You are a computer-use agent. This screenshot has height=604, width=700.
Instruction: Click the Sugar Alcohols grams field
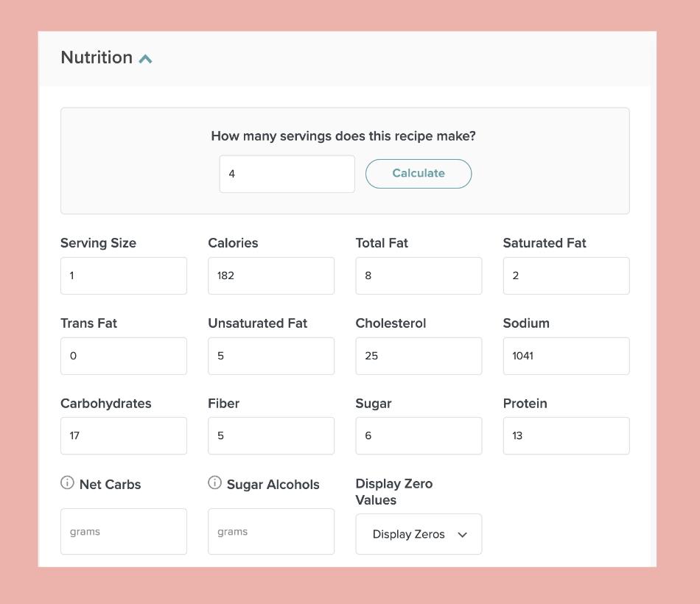(271, 531)
